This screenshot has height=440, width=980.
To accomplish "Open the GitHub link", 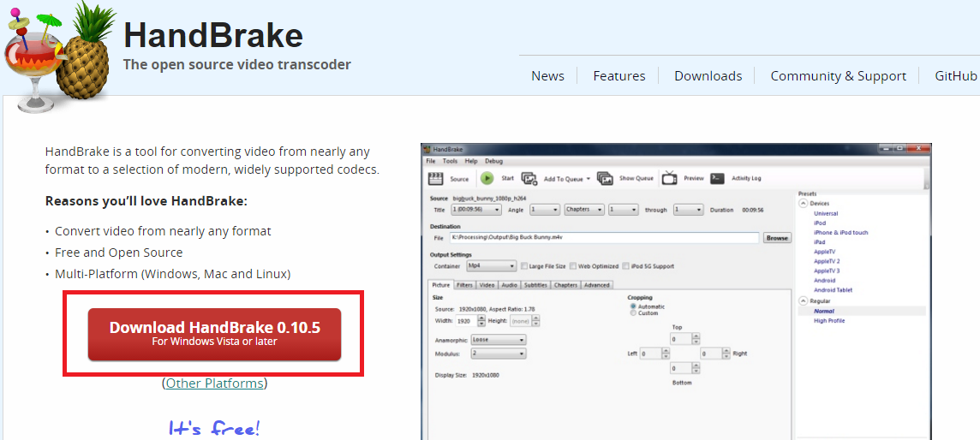I will 956,76.
